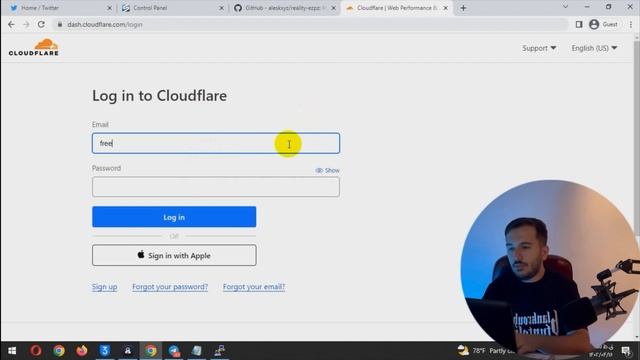
Task: Switch to the Control Panel tab
Action: pyautogui.click(x=171, y=8)
